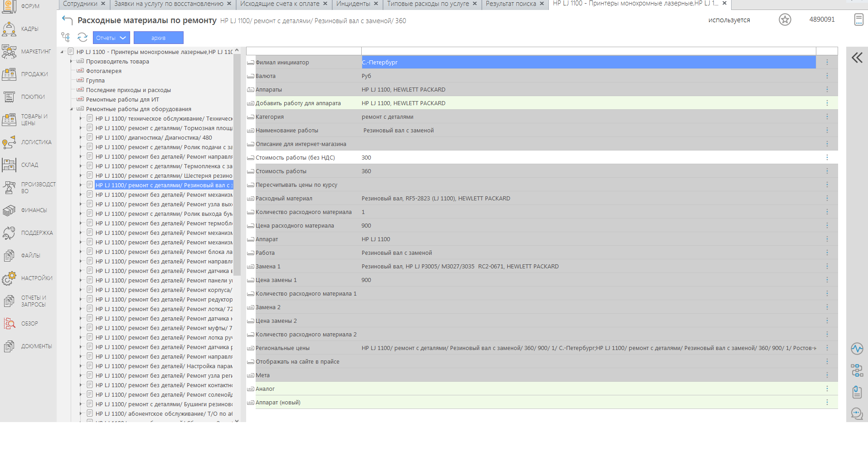The height and width of the screenshot is (457, 868).
Task: Expand the Производитель товара tree node
Action: (71, 62)
